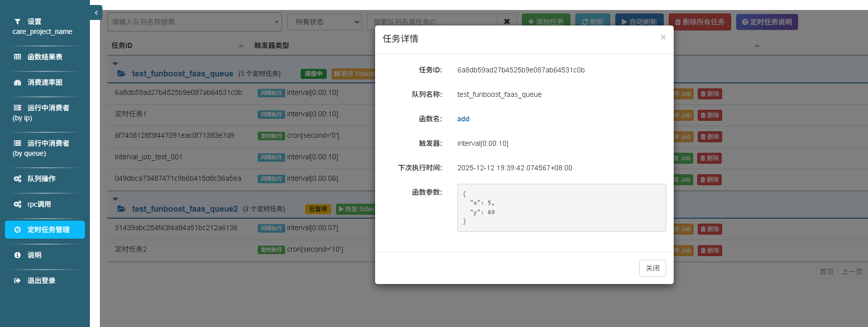Image resolution: width=868 pixels, height=327 pixels.
Task: Collapse the test_funboost_faas_queue group
Action: point(115,64)
